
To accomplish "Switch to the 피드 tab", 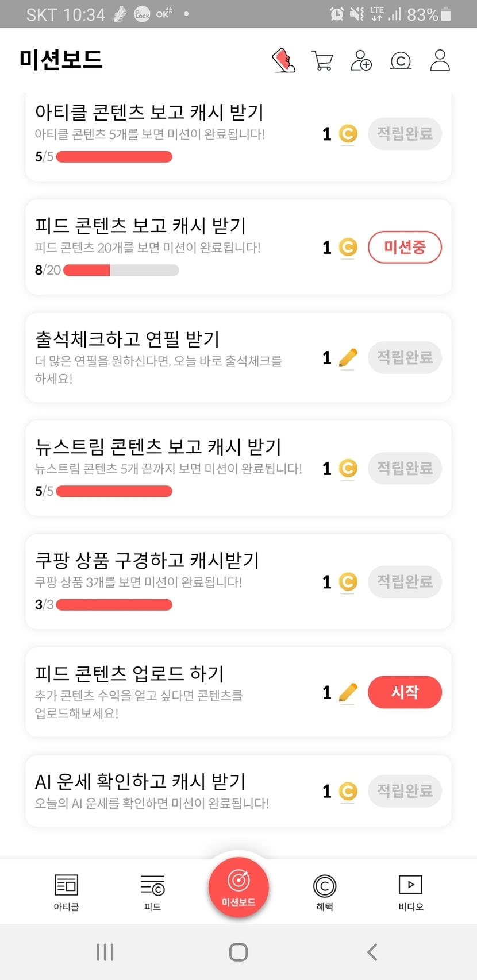I will 152,892.
